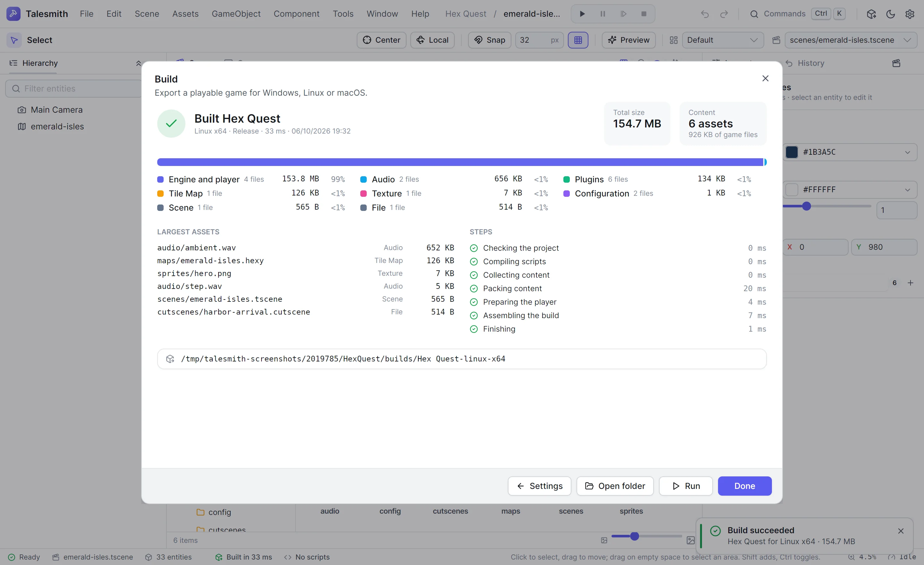This screenshot has width=924, height=565.
Task: Click the dark blue #1B3A5C swatch
Action: click(x=791, y=152)
